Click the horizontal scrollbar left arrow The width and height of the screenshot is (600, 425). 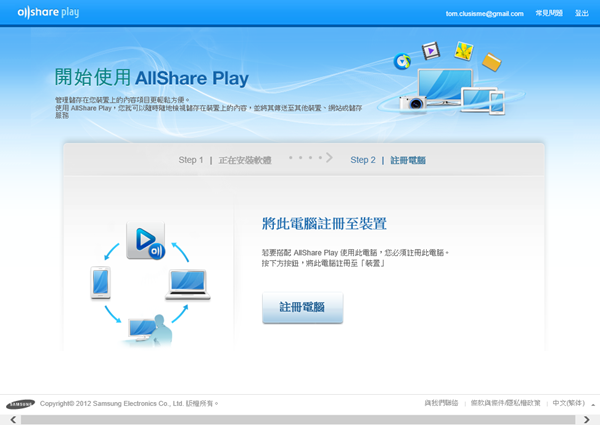click(13, 420)
